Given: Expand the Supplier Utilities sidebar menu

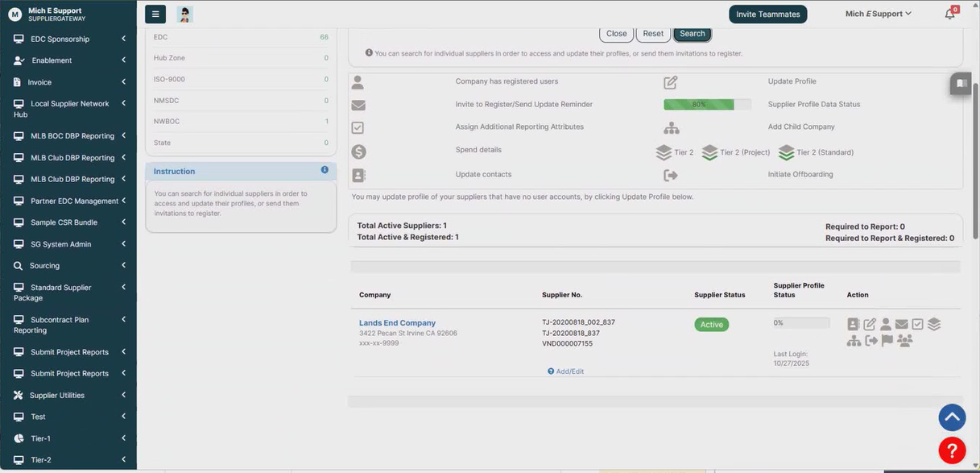Looking at the screenshot, I should click(68, 396).
